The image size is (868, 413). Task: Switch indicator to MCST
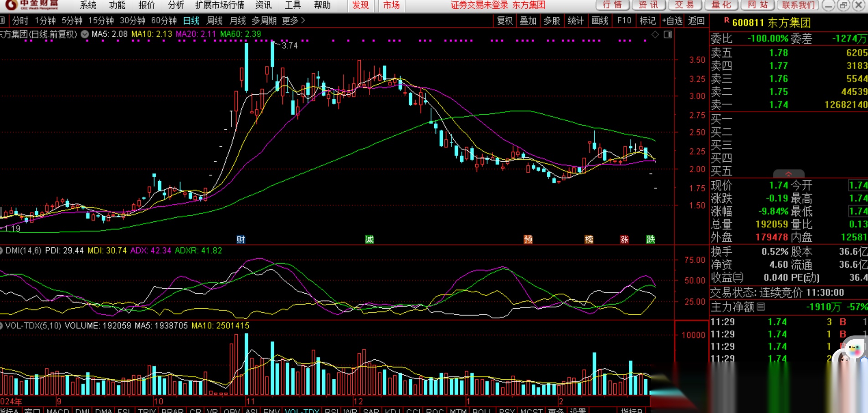point(531,410)
